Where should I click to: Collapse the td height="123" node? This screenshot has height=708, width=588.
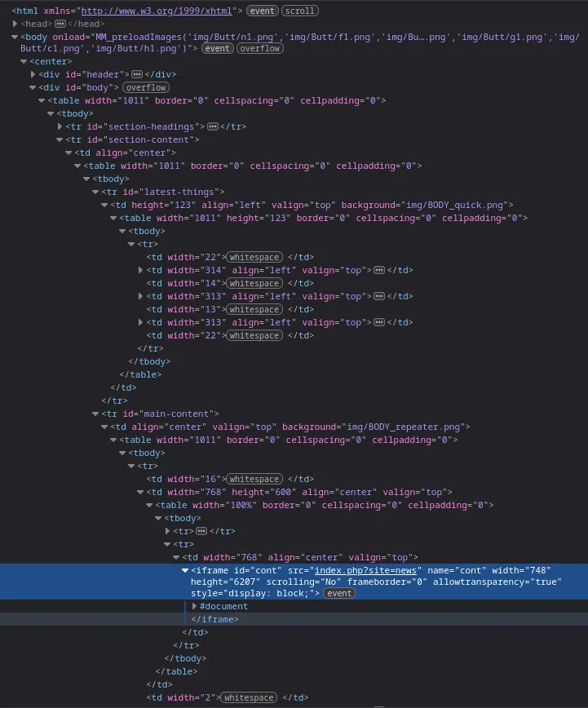point(104,205)
